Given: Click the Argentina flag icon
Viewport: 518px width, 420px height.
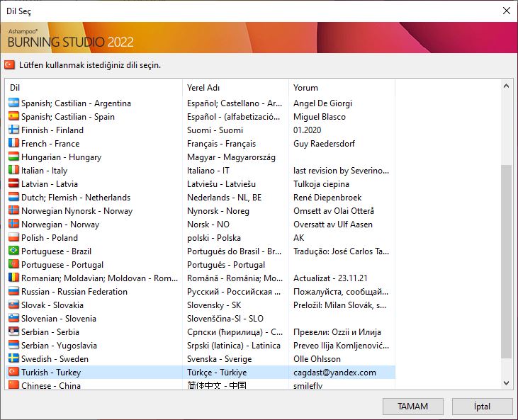Looking at the screenshot, I should pyautogui.click(x=13, y=103).
